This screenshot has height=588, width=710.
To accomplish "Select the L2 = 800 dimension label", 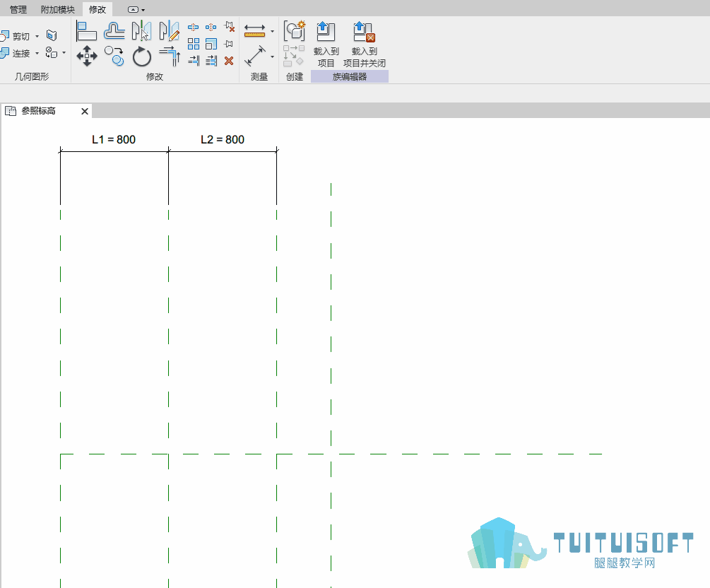I will (x=223, y=139).
